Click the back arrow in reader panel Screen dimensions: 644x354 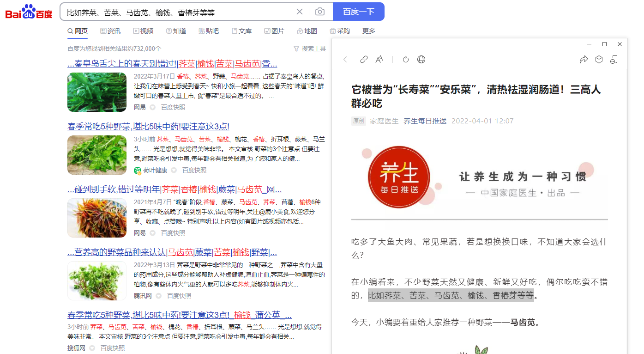point(345,59)
